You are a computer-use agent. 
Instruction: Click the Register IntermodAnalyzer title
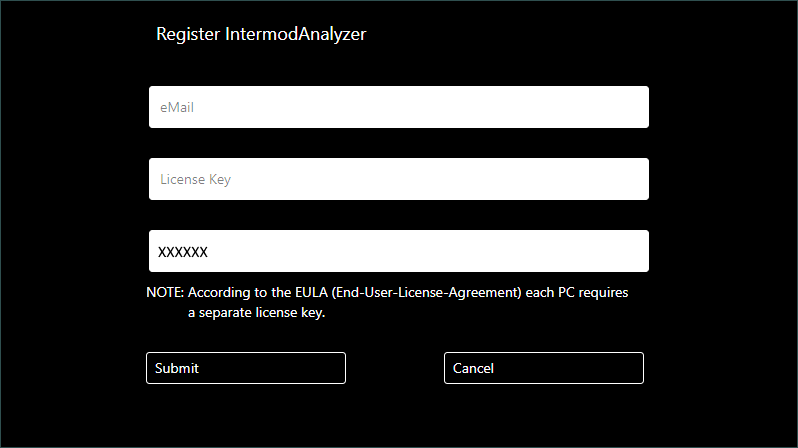(261, 34)
